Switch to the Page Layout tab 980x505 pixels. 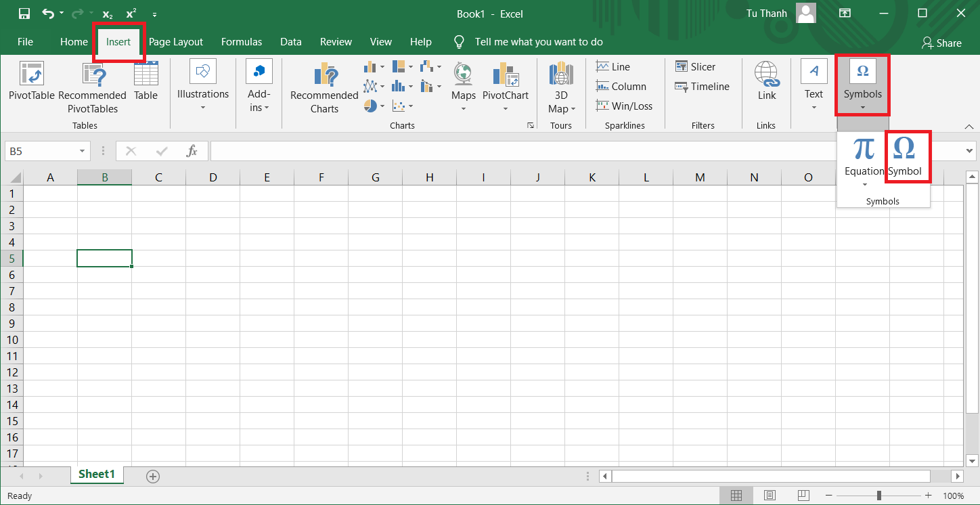pyautogui.click(x=176, y=42)
